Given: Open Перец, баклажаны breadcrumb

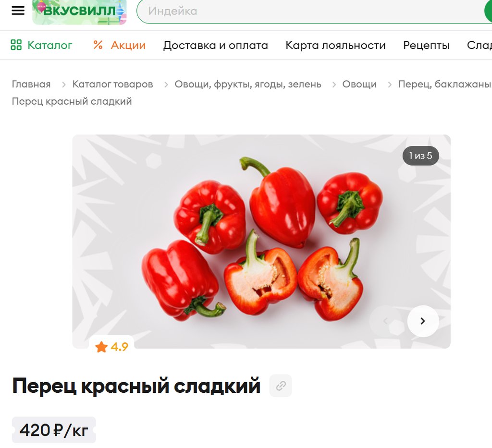Looking at the screenshot, I should [x=445, y=84].
